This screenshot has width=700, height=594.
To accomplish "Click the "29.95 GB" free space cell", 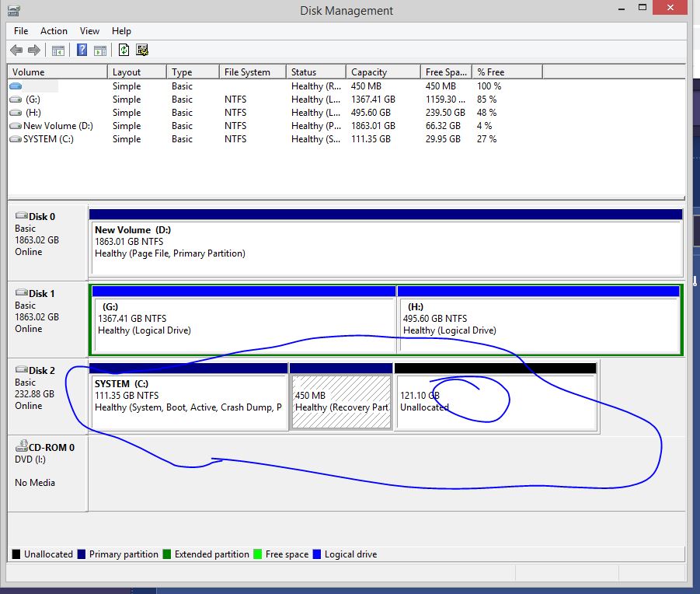I will coord(443,139).
